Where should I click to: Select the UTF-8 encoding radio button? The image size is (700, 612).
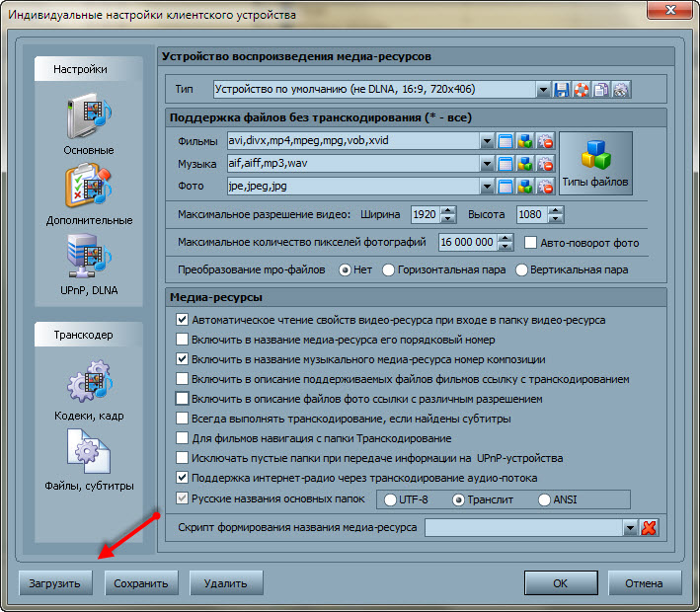click(x=390, y=499)
